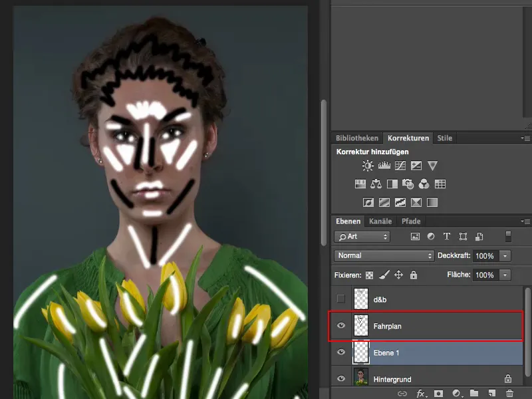This screenshot has height=399, width=532.
Task: Create a new layer group
Action: [x=474, y=393]
